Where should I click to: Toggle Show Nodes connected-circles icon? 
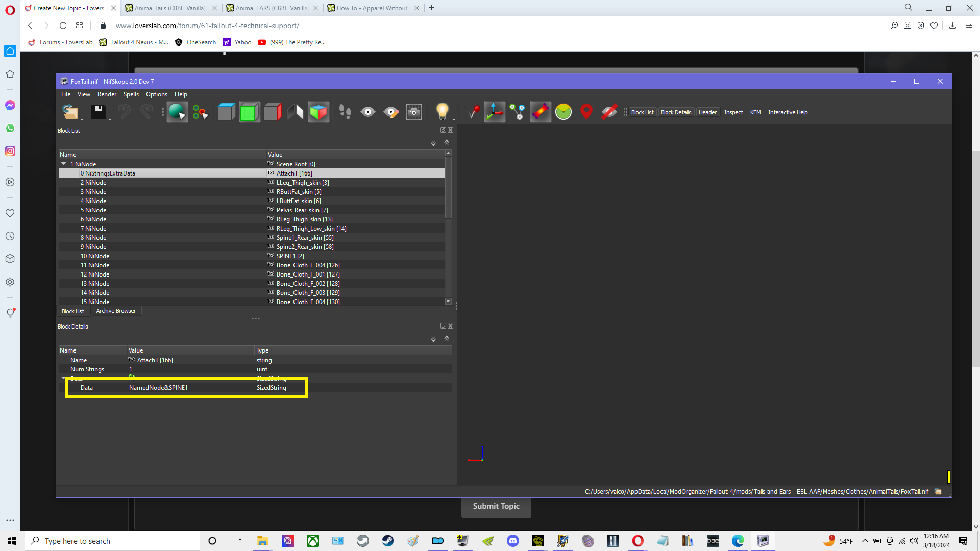[517, 112]
